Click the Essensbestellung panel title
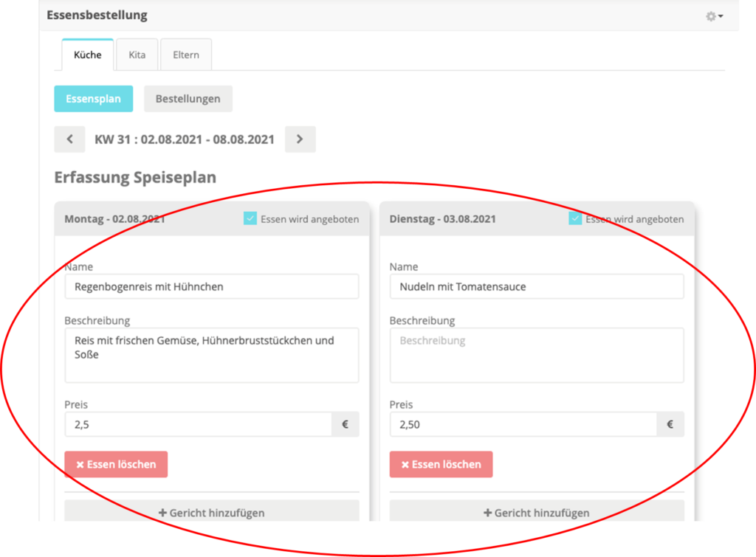The width and height of the screenshot is (756, 557). [97, 15]
